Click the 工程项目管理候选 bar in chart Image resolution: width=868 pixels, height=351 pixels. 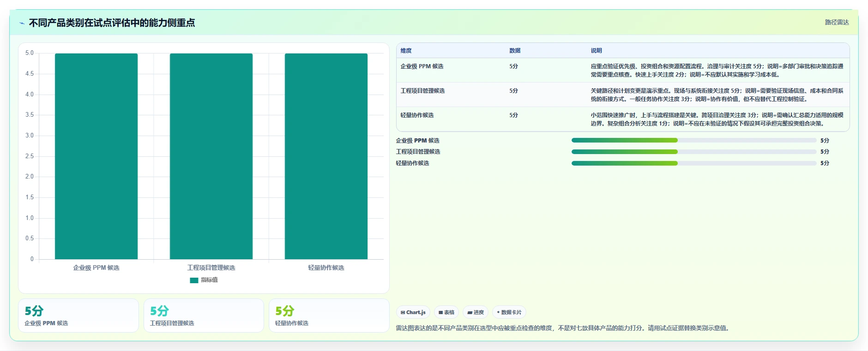[x=211, y=156]
